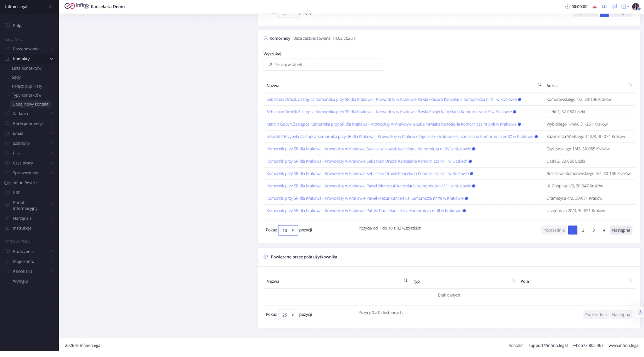This screenshot has height=357, width=644.
Task: Go to Komornicy page 2
Action: [583, 230]
